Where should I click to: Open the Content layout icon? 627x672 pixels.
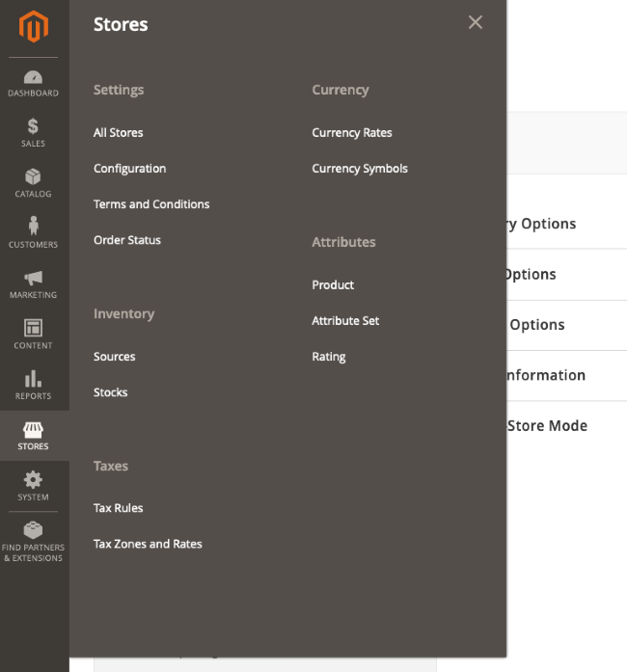[x=34, y=329]
